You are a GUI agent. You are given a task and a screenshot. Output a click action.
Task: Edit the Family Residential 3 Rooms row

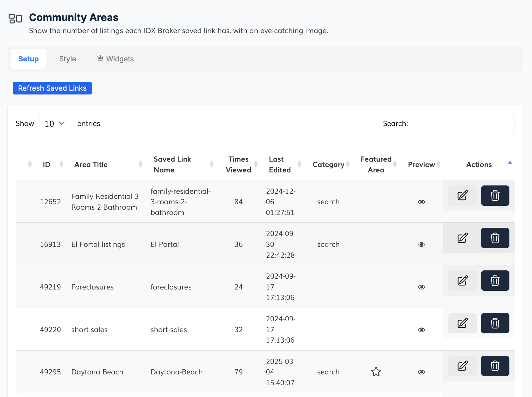462,196
